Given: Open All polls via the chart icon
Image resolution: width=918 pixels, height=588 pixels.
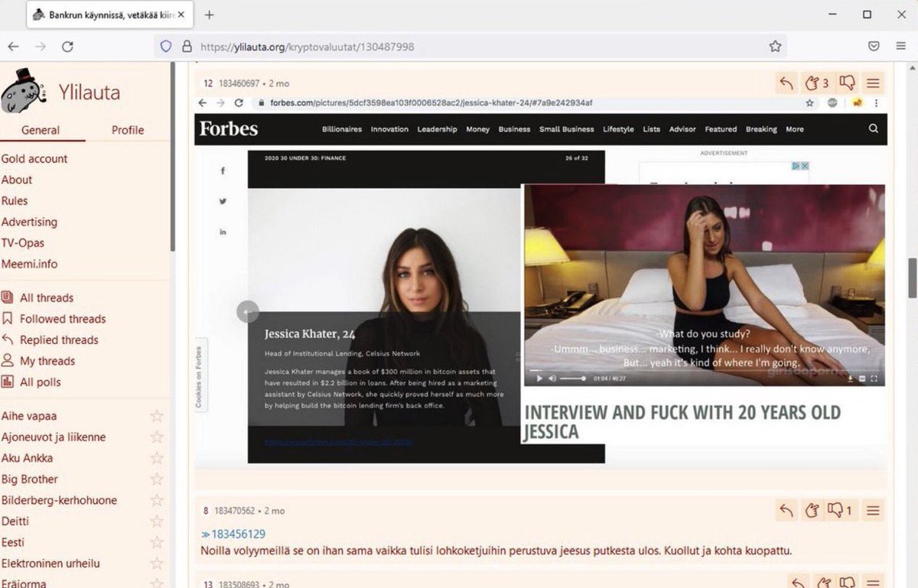Looking at the screenshot, I should (8, 382).
